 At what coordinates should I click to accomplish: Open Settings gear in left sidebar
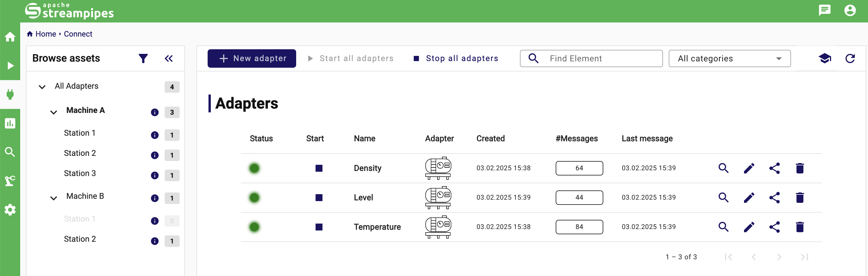10,210
